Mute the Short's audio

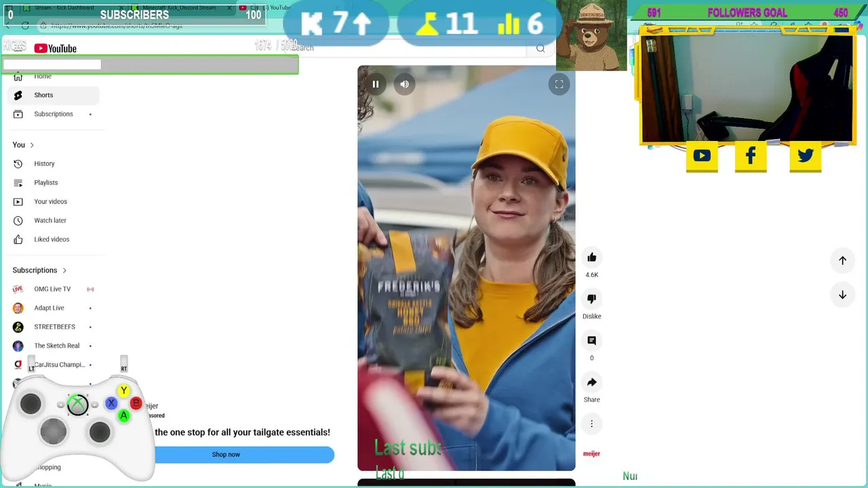coord(404,84)
